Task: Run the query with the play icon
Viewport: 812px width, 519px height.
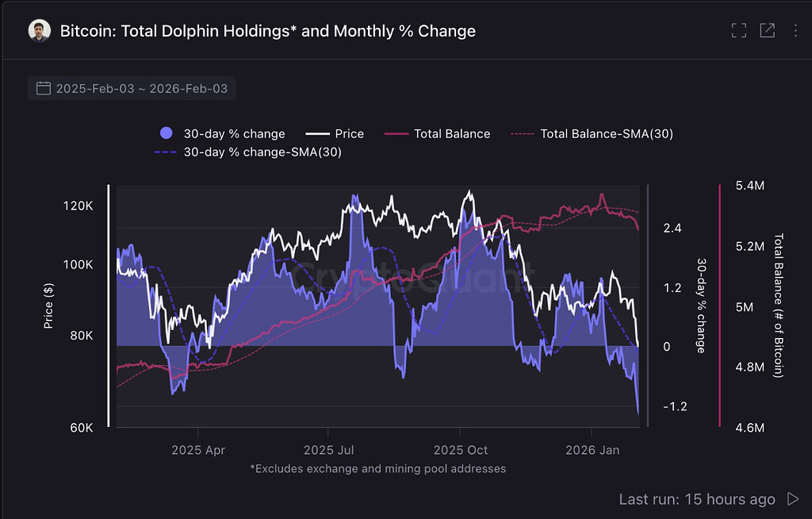Action: pos(792,499)
